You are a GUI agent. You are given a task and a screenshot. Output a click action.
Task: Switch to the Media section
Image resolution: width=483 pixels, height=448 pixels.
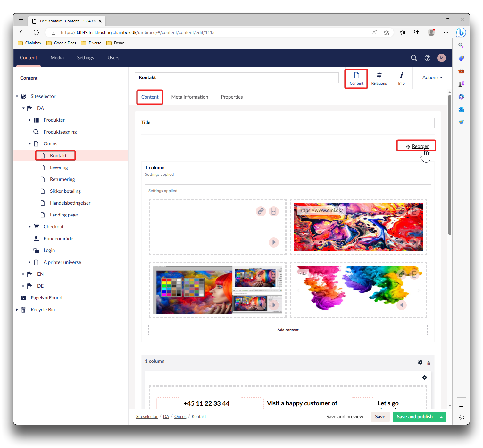tap(57, 58)
